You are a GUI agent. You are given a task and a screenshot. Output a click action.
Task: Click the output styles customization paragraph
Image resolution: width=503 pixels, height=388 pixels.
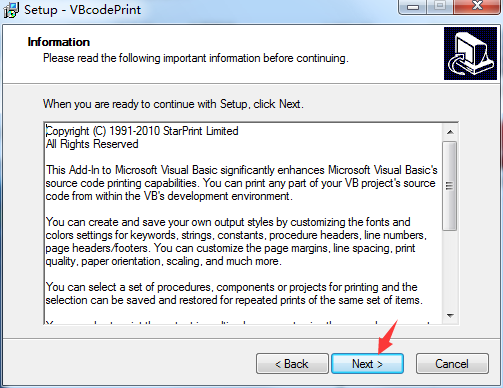pos(236,242)
